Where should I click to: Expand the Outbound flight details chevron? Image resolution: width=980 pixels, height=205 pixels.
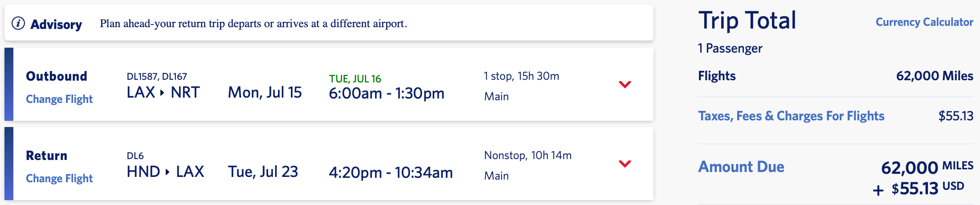[x=625, y=84]
